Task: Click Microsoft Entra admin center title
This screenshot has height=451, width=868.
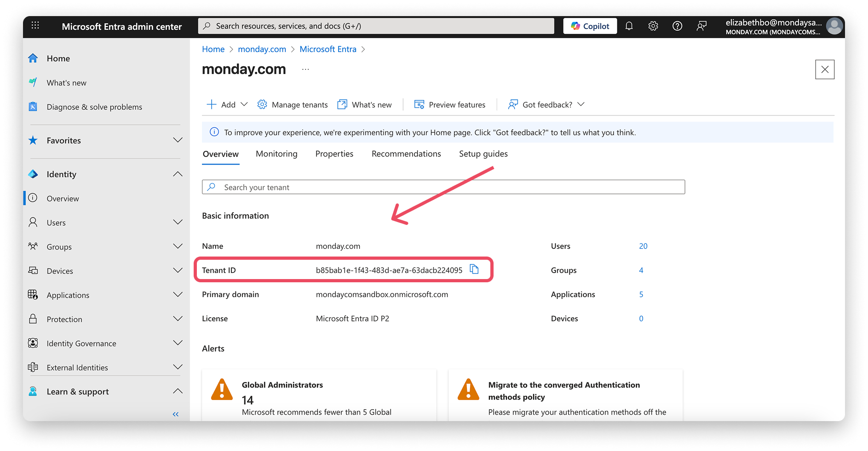Action: coord(122,27)
